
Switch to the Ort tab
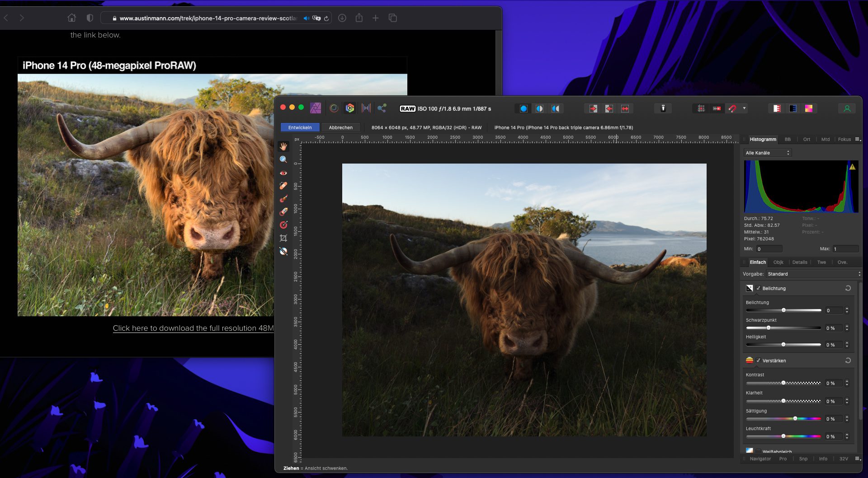[x=807, y=139]
